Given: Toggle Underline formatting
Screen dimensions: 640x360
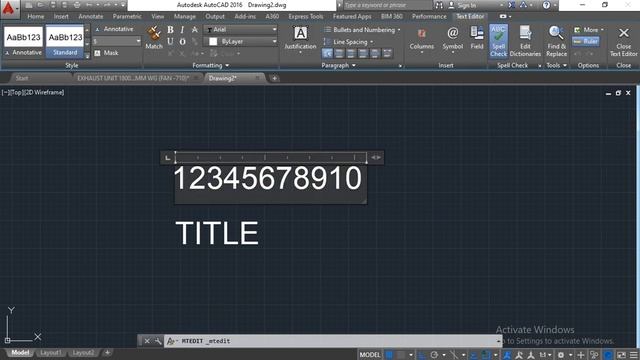Looking at the screenshot, I should 170,41.
